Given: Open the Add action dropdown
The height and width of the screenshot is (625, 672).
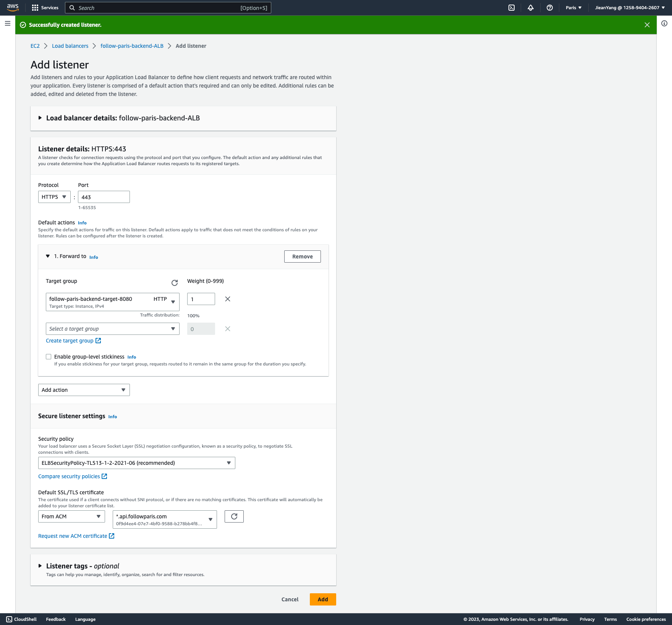Looking at the screenshot, I should click(84, 390).
